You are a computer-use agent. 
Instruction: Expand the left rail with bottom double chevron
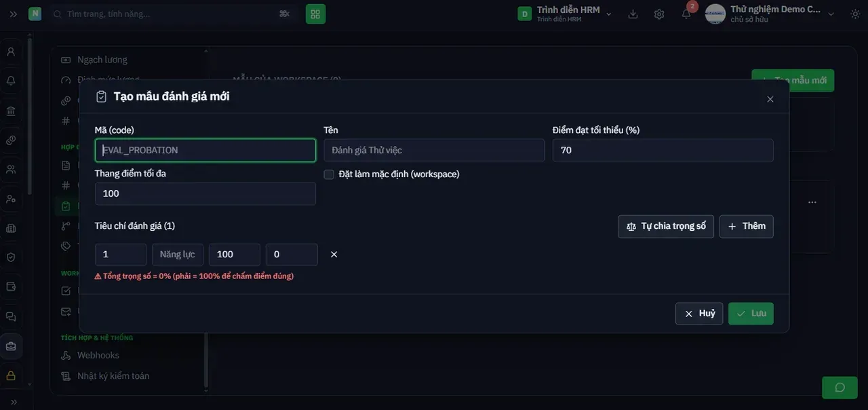tap(14, 402)
